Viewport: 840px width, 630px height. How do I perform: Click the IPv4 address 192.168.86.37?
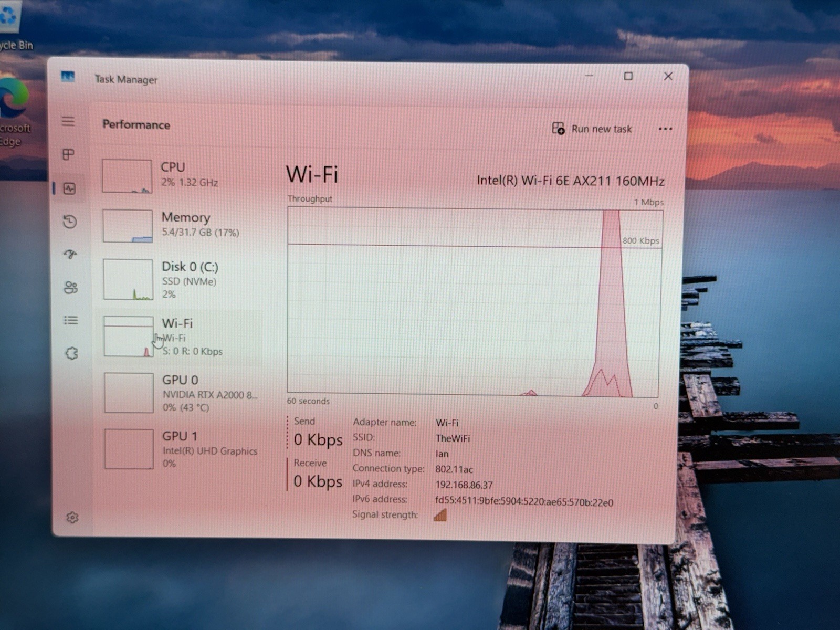point(464,485)
